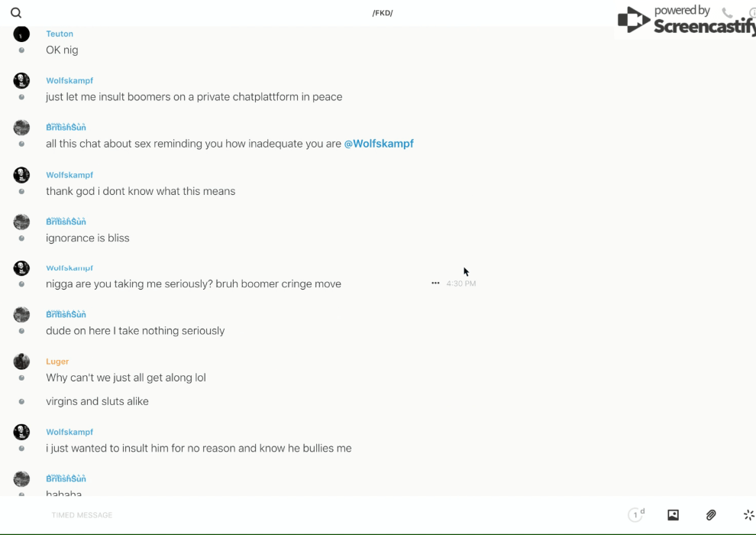Click Teuton's profile avatar
The height and width of the screenshot is (535, 756).
21,34
